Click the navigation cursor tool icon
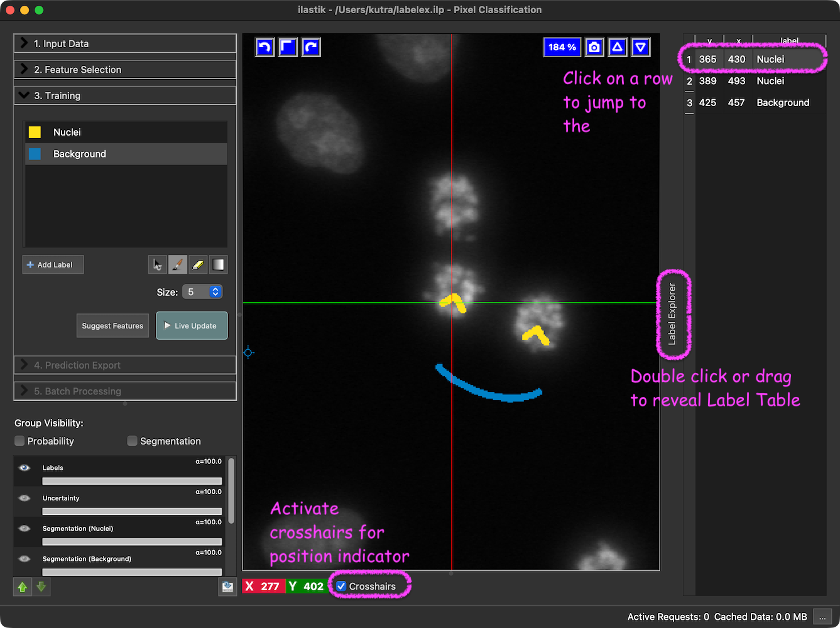 click(158, 265)
